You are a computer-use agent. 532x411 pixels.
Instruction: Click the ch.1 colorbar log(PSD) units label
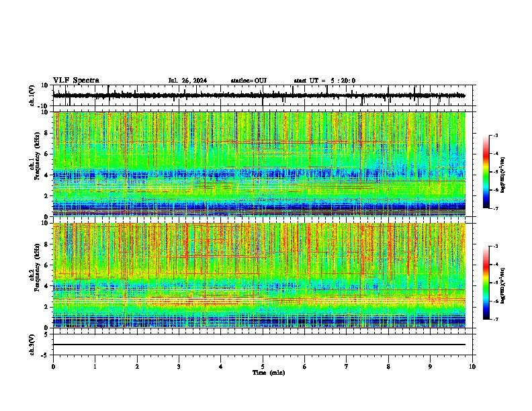click(503, 175)
